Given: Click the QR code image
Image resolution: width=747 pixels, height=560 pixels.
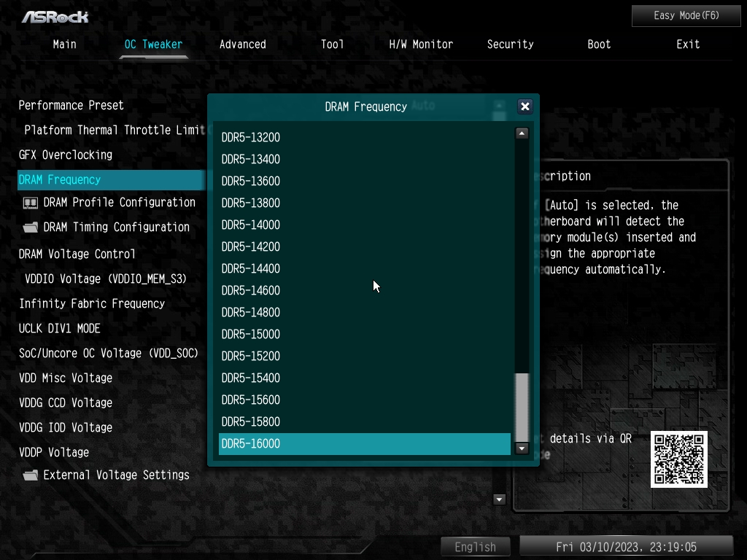Looking at the screenshot, I should coord(679,459).
